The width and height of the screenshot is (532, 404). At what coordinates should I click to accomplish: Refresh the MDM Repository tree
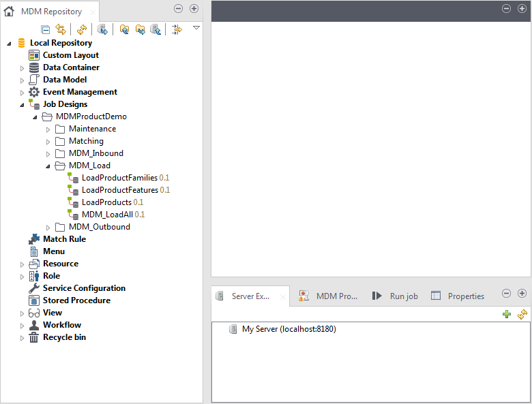pyautogui.click(x=81, y=29)
